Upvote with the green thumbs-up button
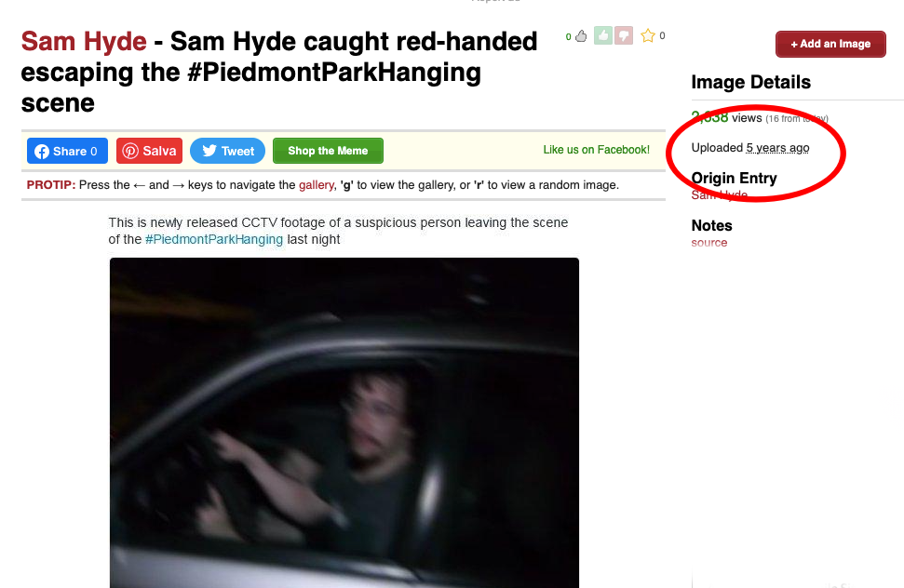The width and height of the screenshot is (904, 588). click(603, 35)
